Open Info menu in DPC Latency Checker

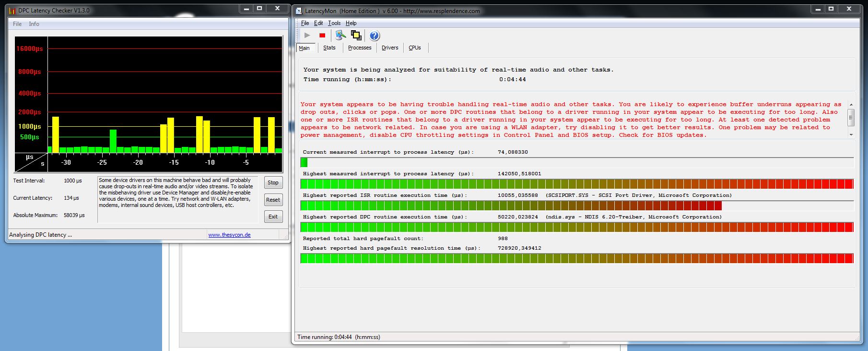coord(34,24)
